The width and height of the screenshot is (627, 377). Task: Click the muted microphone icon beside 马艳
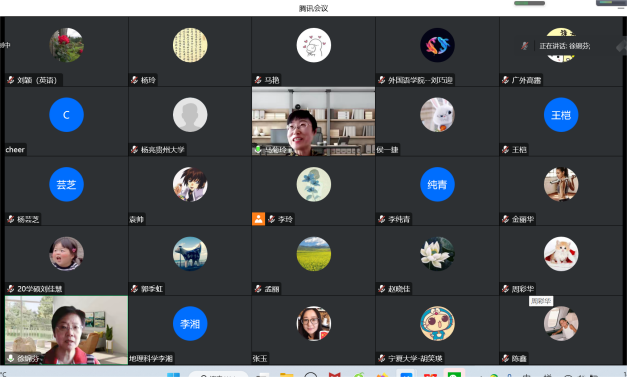[x=258, y=80]
